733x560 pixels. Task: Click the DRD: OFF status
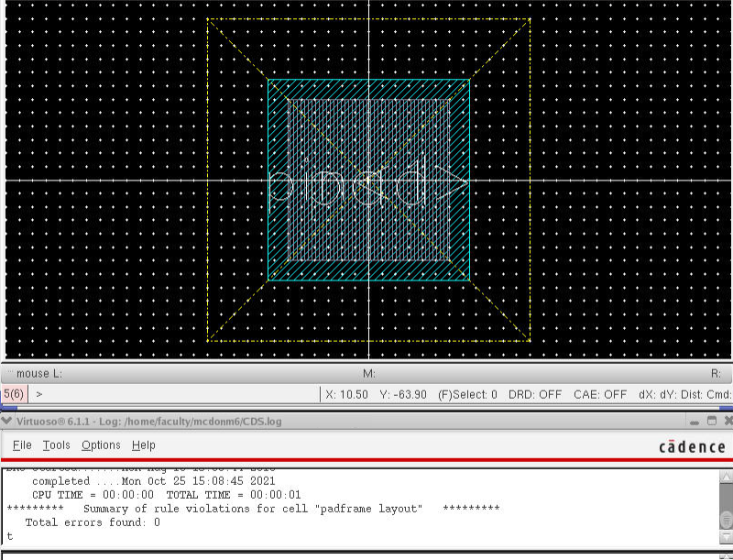point(535,394)
